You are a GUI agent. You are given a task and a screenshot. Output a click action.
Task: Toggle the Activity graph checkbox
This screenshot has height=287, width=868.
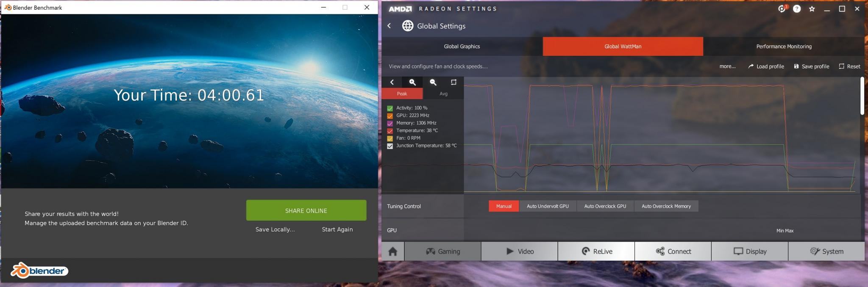point(390,108)
